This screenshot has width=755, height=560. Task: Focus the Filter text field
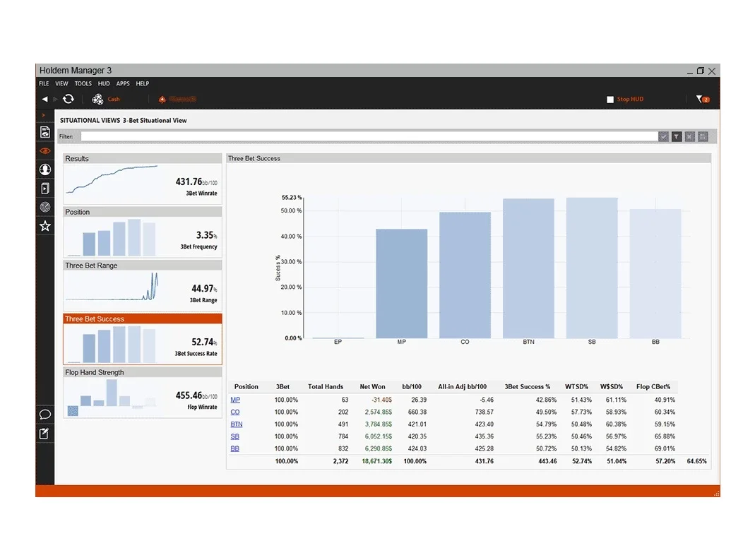(369, 137)
